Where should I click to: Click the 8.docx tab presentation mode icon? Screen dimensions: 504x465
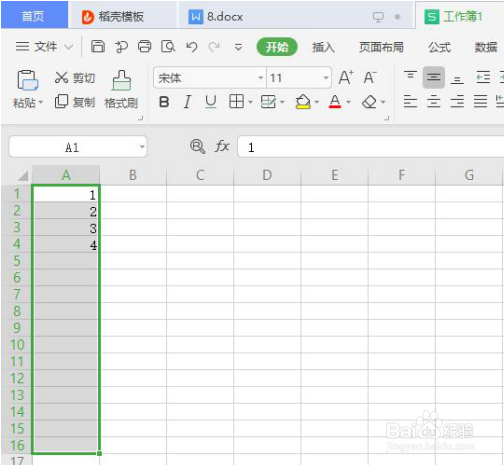(x=378, y=17)
